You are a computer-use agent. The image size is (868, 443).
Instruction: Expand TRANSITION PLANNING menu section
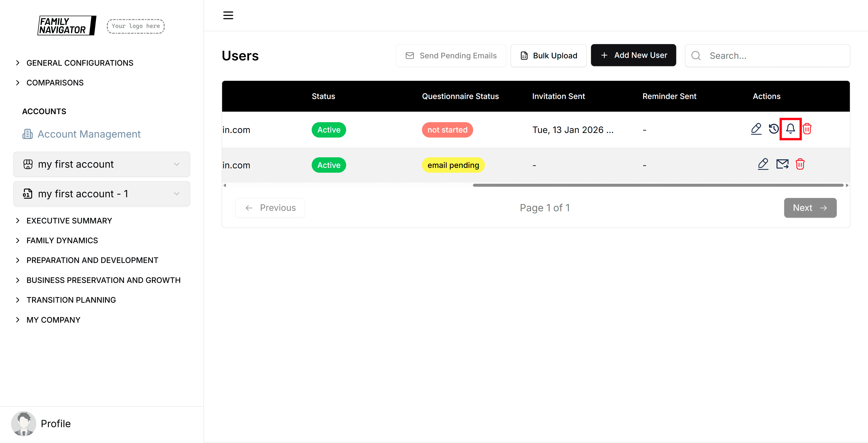(71, 300)
